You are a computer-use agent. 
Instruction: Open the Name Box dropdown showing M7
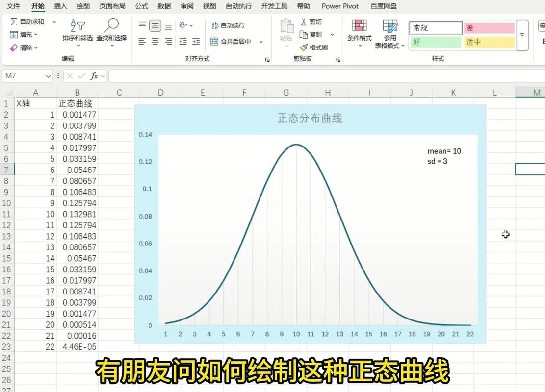point(48,76)
